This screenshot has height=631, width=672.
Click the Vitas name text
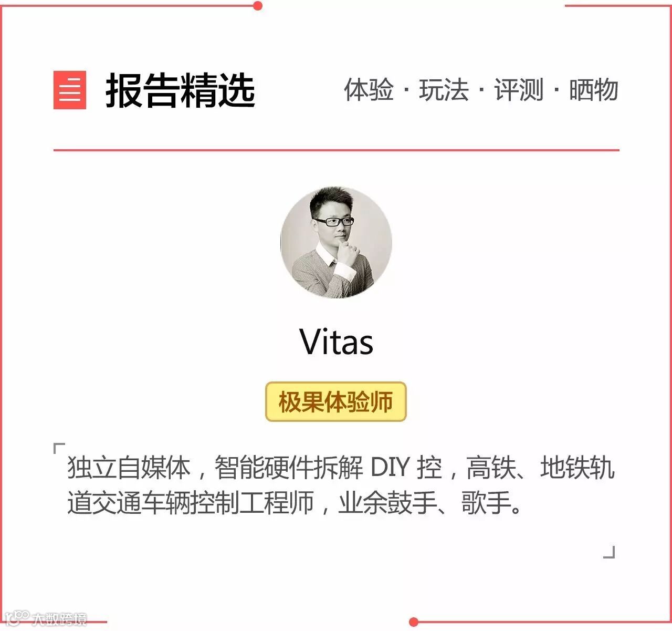click(337, 342)
